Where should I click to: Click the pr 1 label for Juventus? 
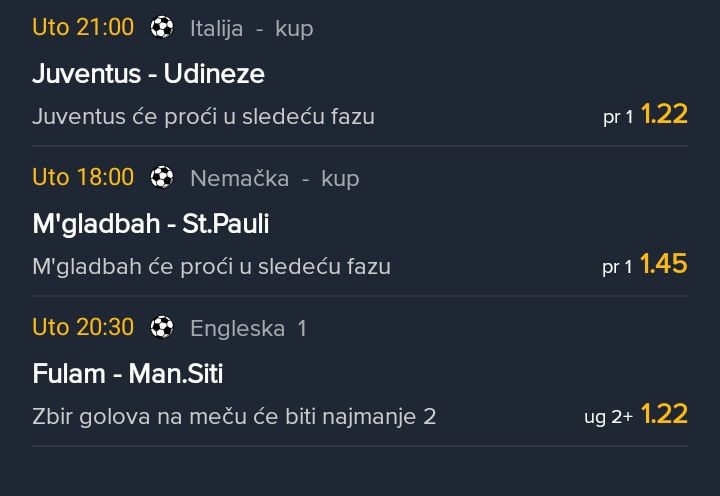click(x=618, y=117)
